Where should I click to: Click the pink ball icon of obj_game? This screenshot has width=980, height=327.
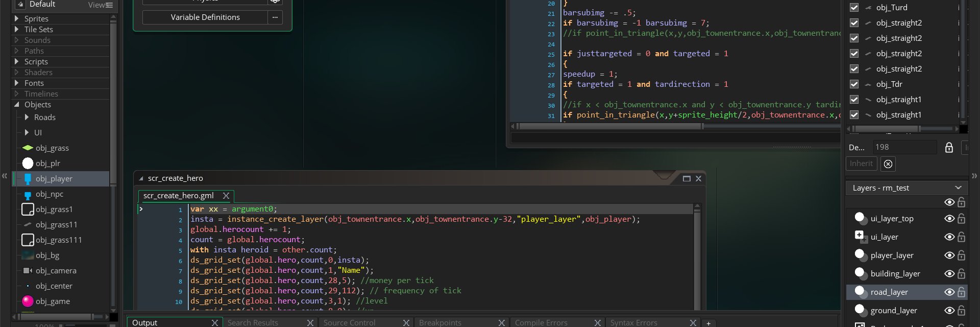pos(28,301)
